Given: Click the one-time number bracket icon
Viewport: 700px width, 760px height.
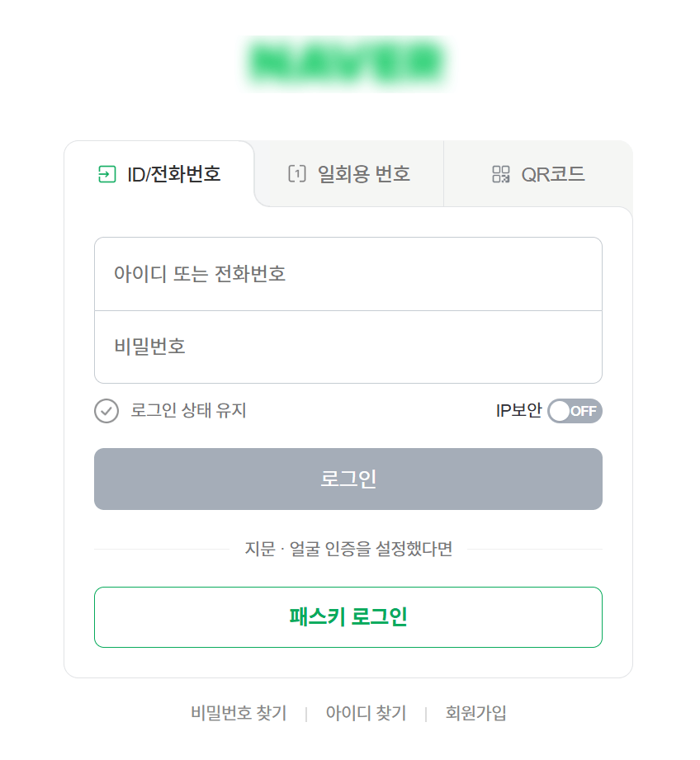Looking at the screenshot, I should pyautogui.click(x=296, y=174).
